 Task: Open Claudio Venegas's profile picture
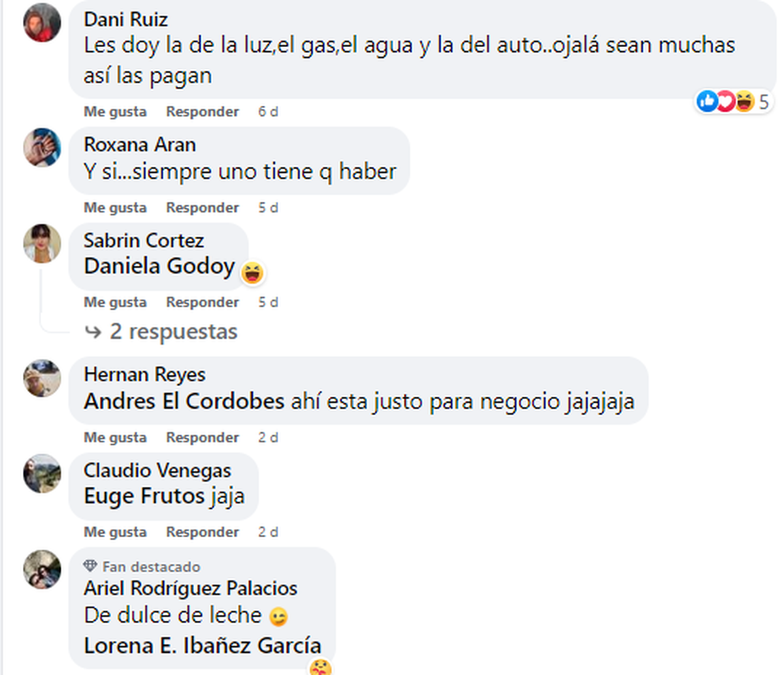(x=42, y=474)
